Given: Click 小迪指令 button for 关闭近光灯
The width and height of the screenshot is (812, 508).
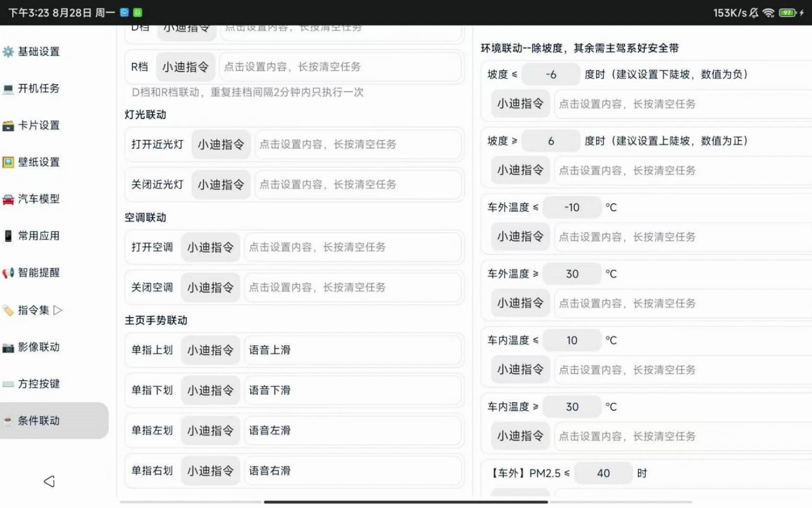Looking at the screenshot, I should pyautogui.click(x=221, y=185).
